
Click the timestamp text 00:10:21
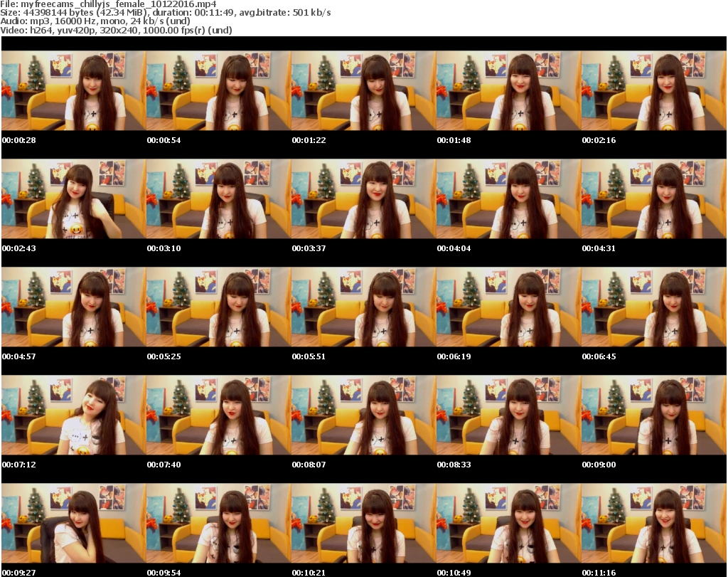309,573
